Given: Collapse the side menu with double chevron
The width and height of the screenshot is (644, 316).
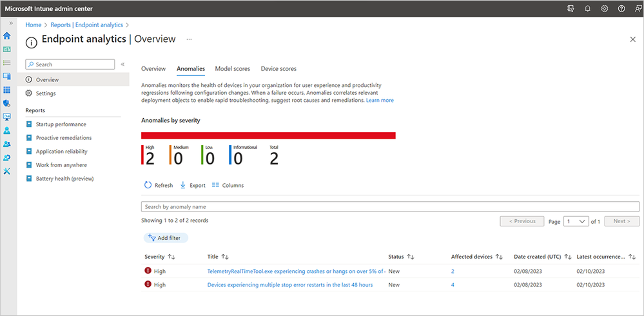Looking at the screenshot, I should tap(122, 64).
